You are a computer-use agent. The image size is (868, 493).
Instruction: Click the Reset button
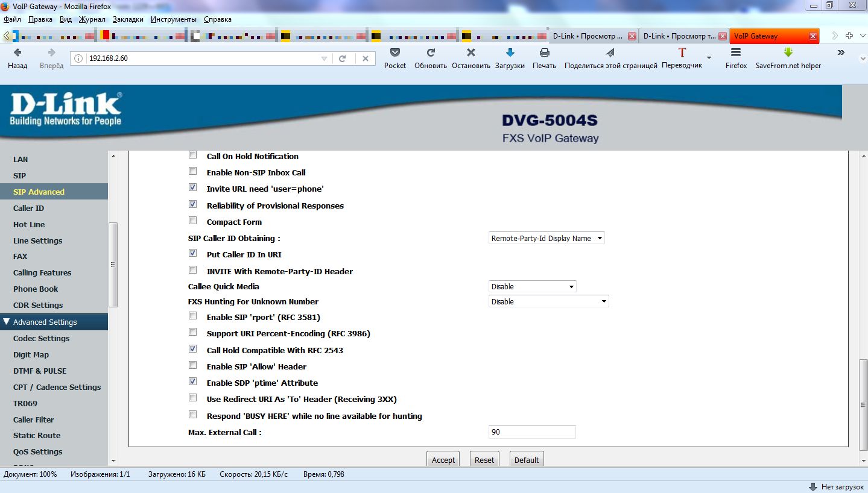484,459
